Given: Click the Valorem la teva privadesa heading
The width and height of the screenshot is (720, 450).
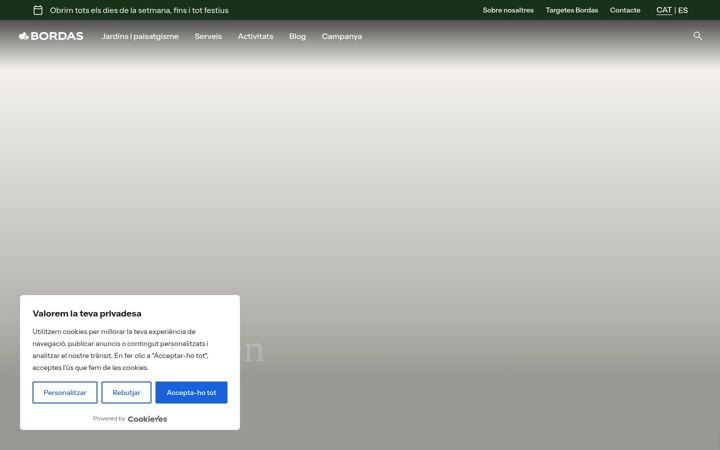Looking at the screenshot, I should pos(87,314).
